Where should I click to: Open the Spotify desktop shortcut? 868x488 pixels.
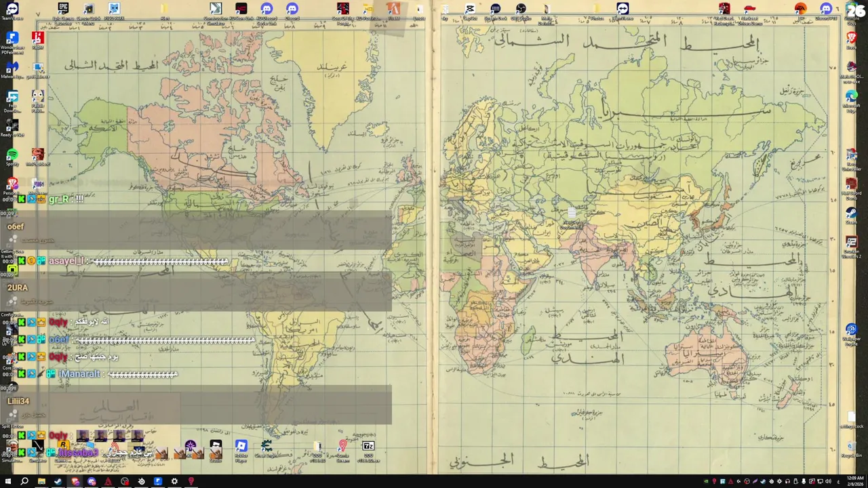pos(12,156)
